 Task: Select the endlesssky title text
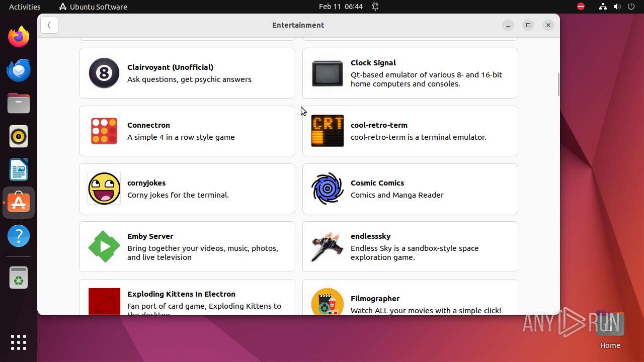370,236
